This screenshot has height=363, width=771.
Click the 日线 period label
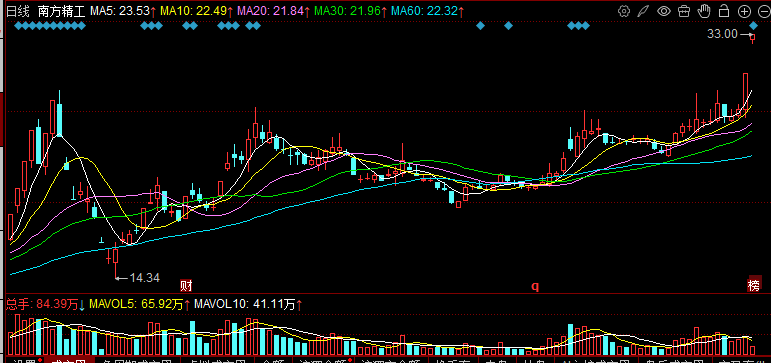(x=18, y=11)
